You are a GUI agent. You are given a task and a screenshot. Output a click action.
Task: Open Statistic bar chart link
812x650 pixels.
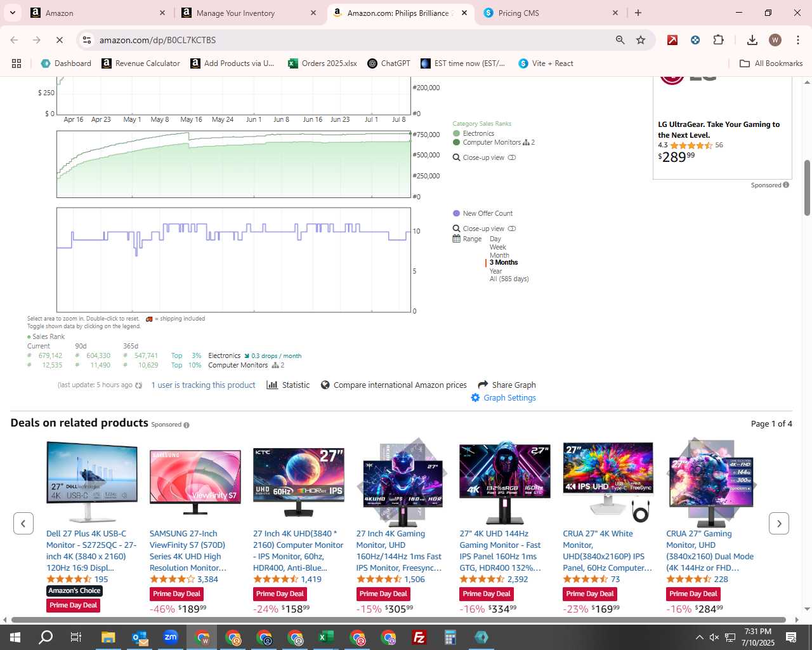(x=289, y=385)
